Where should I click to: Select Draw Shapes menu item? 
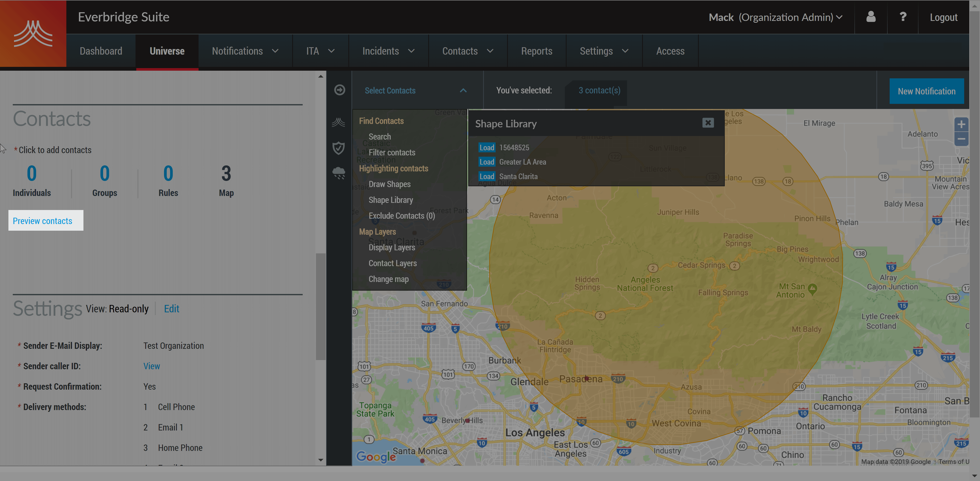tap(389, 184)
